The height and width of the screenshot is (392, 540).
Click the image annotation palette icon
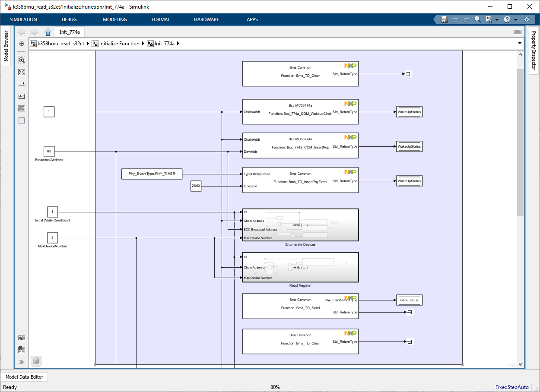pos(21,108)
